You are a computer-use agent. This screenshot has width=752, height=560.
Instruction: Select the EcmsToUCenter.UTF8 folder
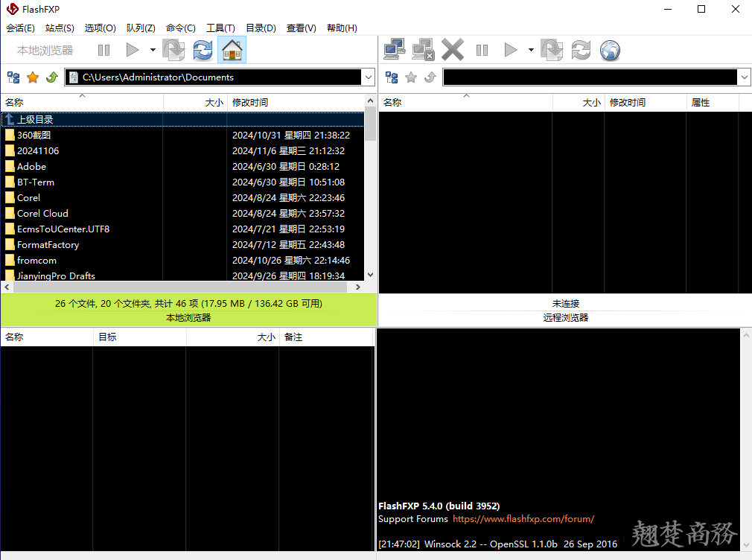(x=182, y=229)
